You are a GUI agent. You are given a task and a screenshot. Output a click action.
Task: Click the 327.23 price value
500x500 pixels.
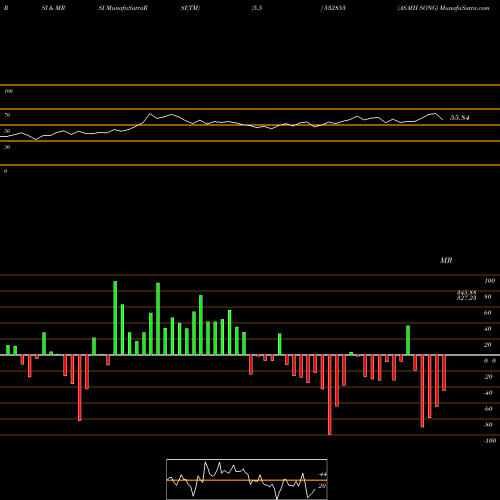tap(466, 298)
